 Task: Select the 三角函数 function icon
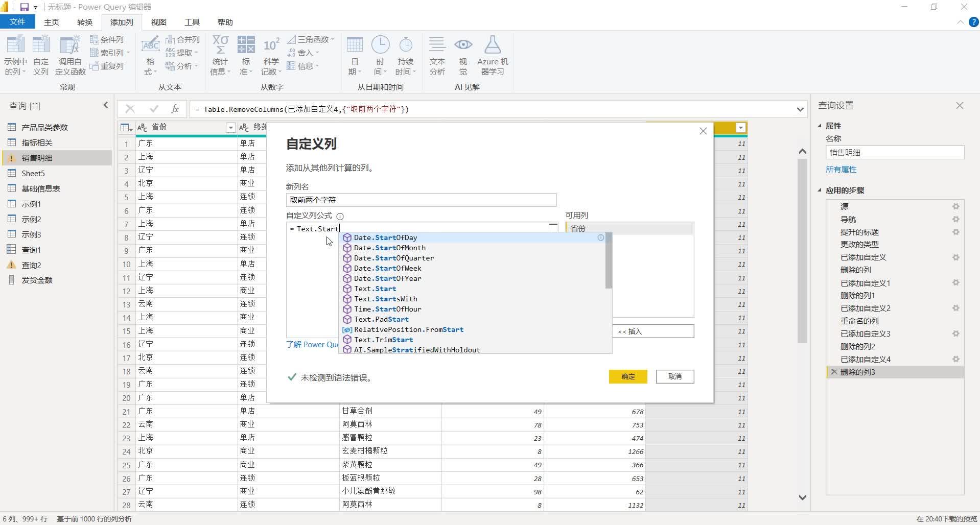coord(311,39)
